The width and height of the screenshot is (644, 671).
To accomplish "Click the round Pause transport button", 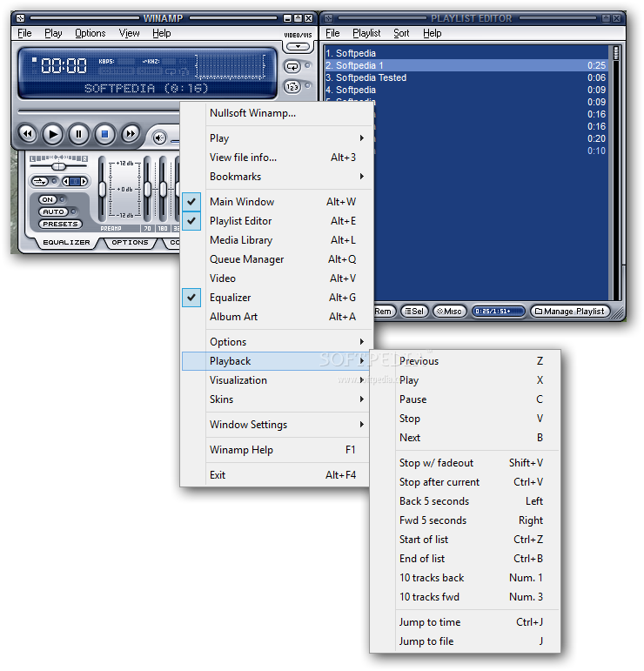I will [x=78, y=134].
